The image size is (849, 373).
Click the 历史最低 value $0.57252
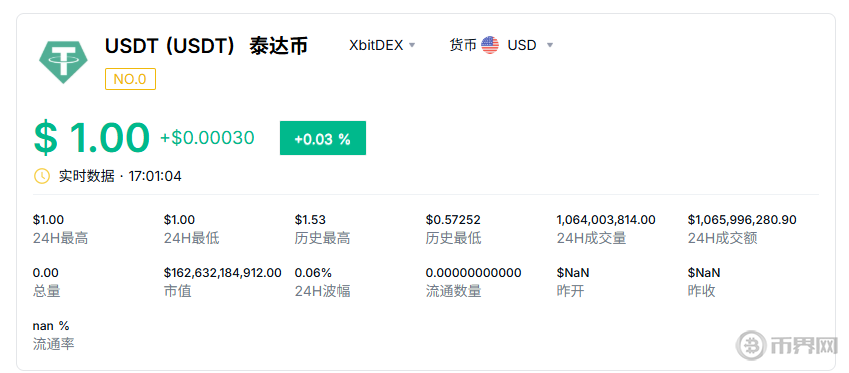453,220
